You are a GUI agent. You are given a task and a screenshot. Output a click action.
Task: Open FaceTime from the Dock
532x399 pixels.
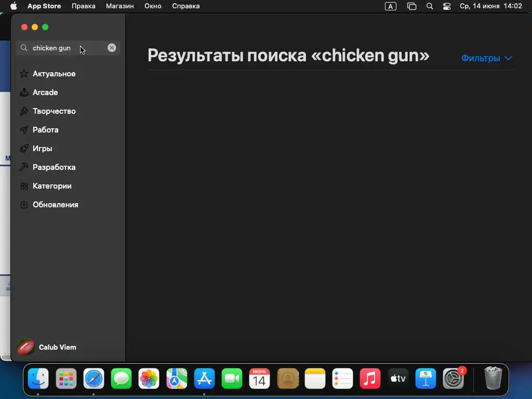click(x=232, y=378)
